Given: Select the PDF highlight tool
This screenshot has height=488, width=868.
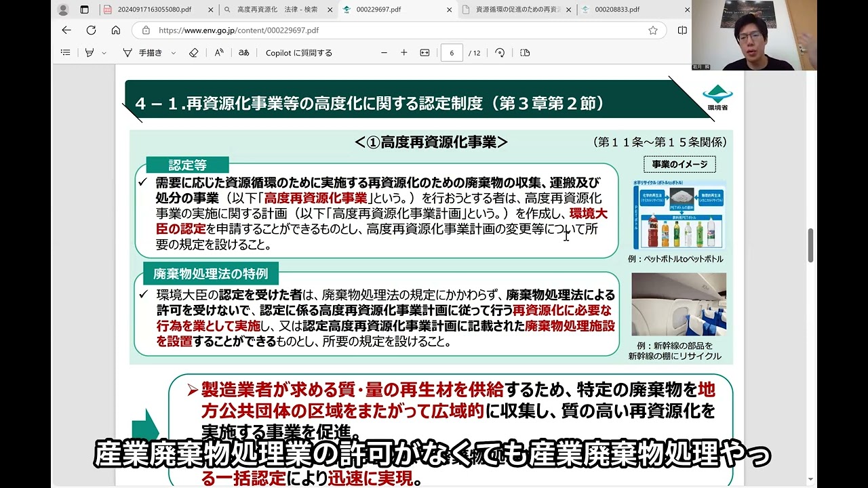Looking at the screenshot, I should pos(89,53).
